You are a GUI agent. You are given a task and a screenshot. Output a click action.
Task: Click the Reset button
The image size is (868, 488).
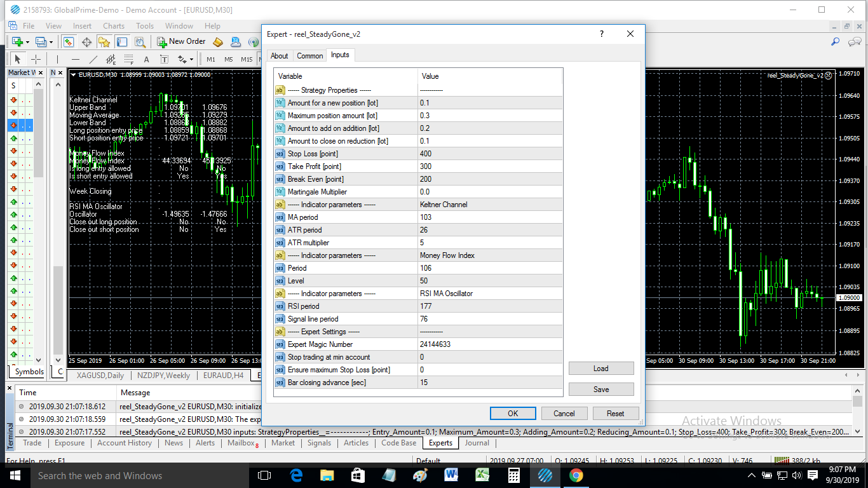(x=616, y=413)
